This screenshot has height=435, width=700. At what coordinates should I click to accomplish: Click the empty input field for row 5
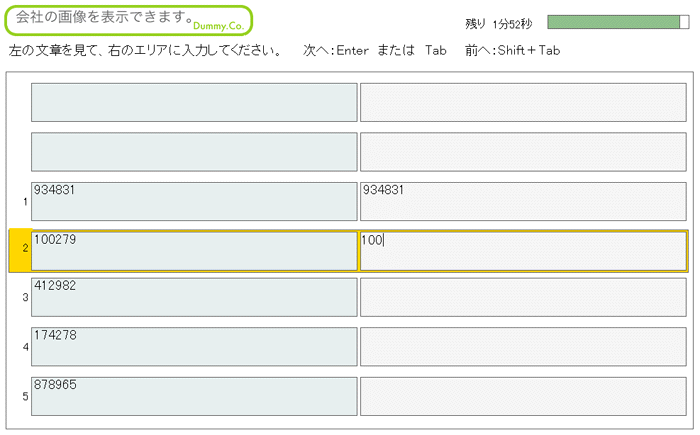(x=523, y=397)
